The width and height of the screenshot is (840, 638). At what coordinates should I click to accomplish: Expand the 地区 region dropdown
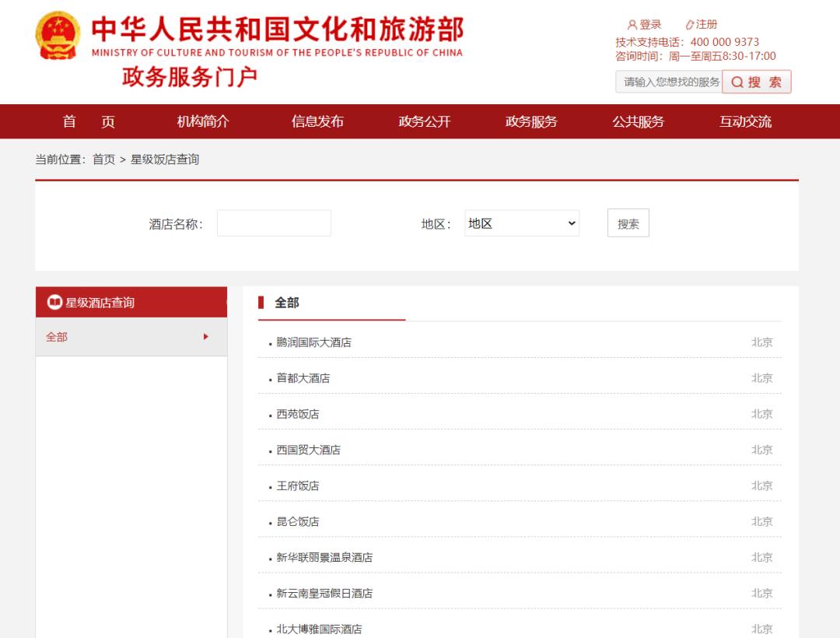click(522, 223)
